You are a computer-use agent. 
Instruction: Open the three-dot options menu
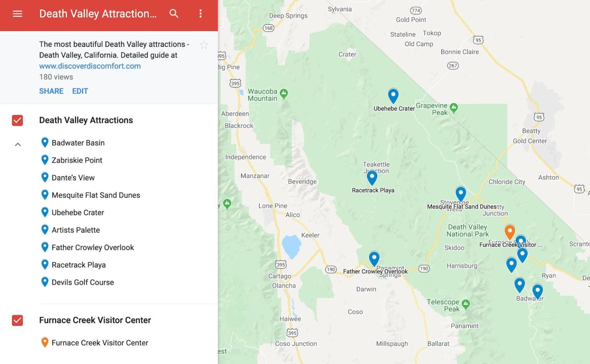[x=201, y=14]
